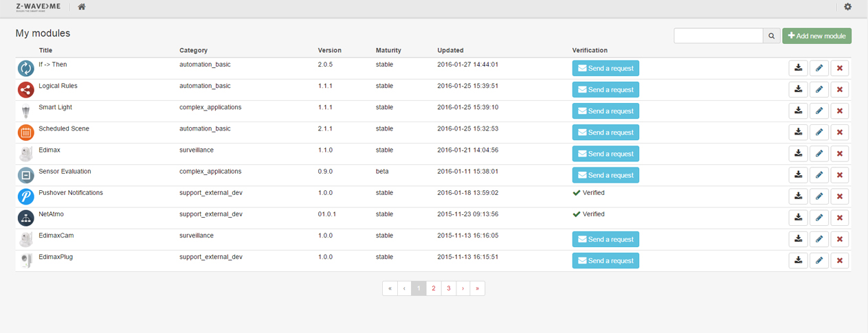Download the If -> Then module

point(798,68)
